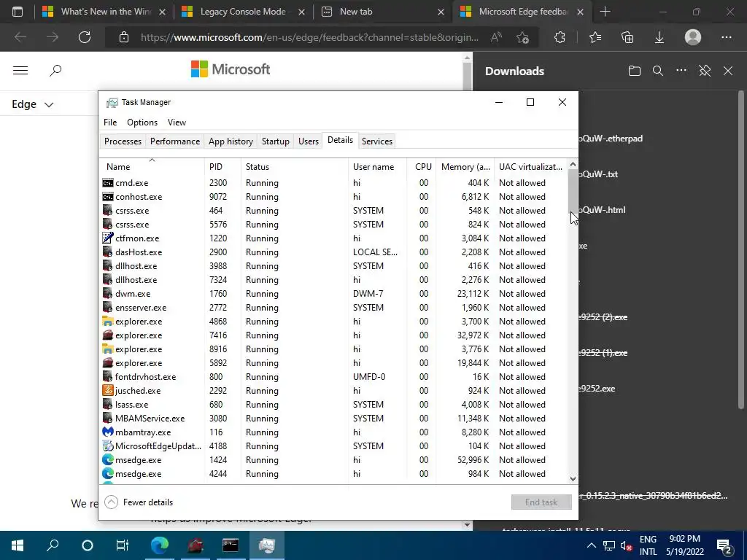Image resolution: width=747 pixels, height=560 pixels.
Task: Sort by the Memory column header
Action: click(465, 167)
